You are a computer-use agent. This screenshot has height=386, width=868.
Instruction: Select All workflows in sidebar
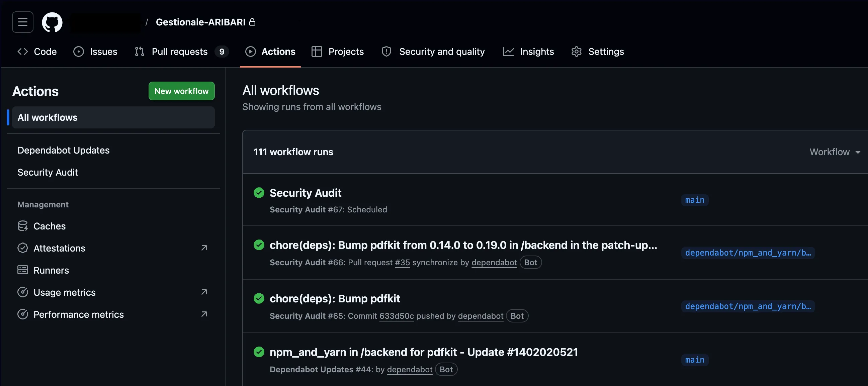click(113, 117)
